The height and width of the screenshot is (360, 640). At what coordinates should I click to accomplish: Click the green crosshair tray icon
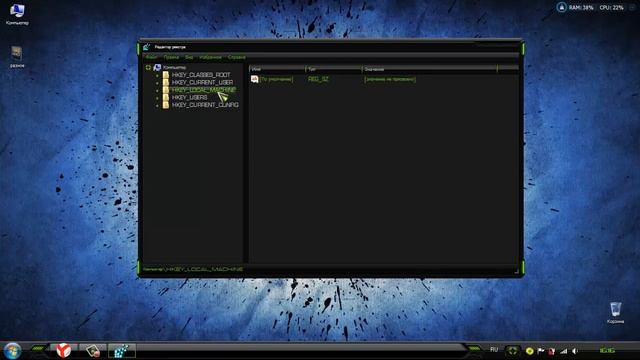513,351
